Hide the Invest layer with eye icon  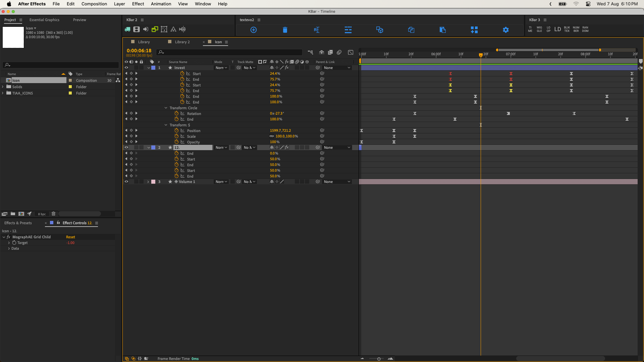point(126,68)
